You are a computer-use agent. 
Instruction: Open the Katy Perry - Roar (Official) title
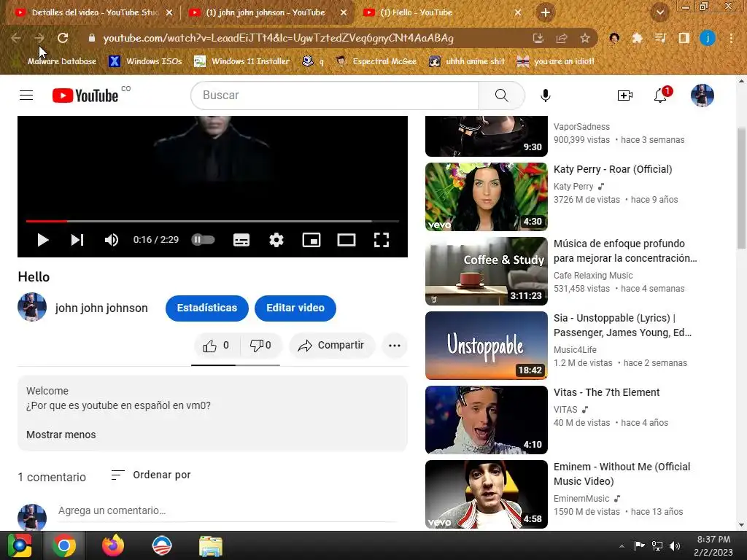[613, 169]
